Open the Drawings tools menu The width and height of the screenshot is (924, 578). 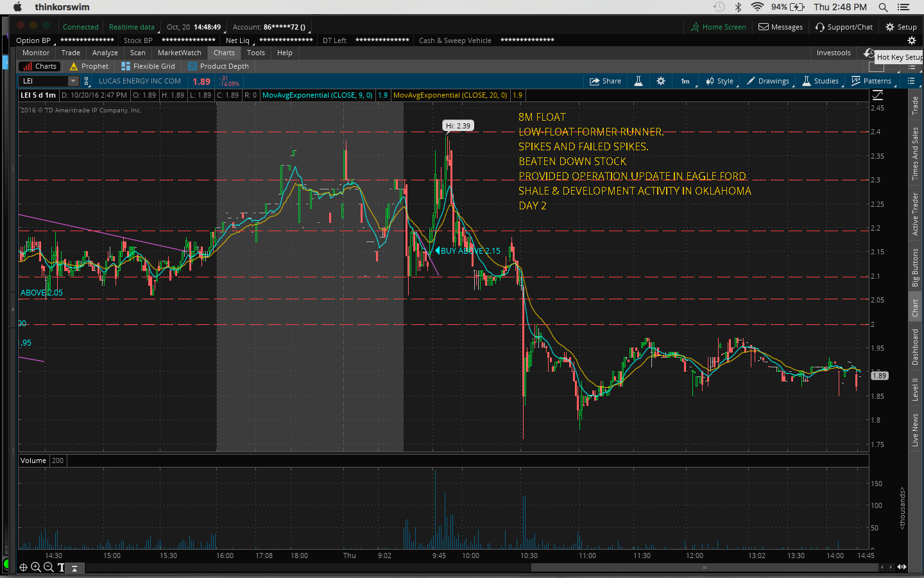click(x=768, y=81)
